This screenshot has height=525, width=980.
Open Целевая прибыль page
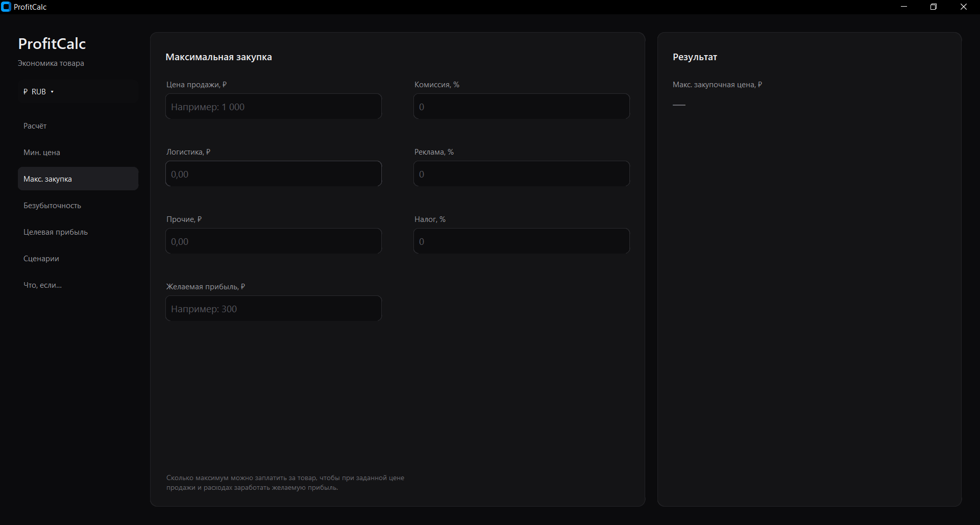tap(78, 232)
